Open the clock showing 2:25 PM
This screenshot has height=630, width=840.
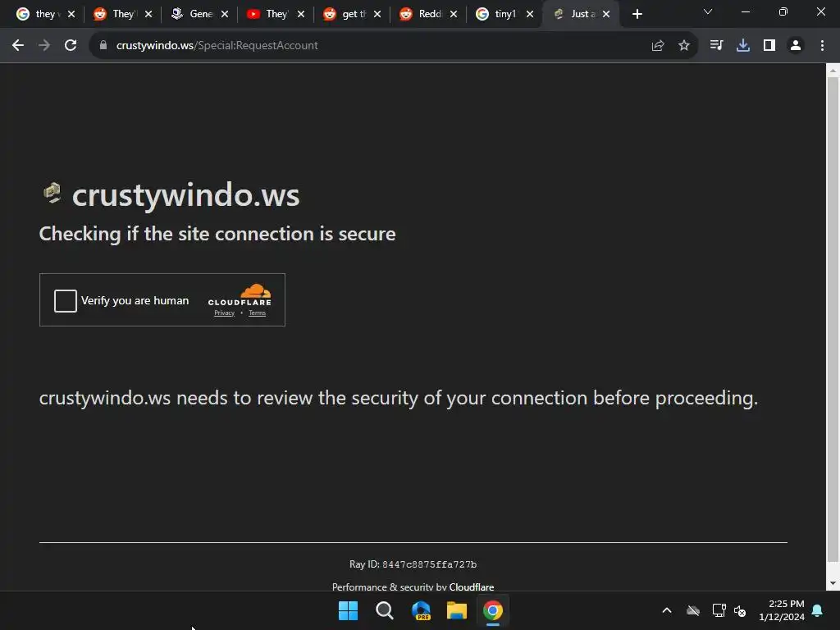pos(782,610)
